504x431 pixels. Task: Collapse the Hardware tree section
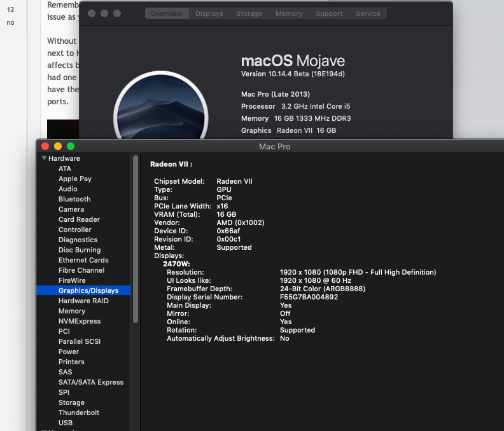pos(45,158)
